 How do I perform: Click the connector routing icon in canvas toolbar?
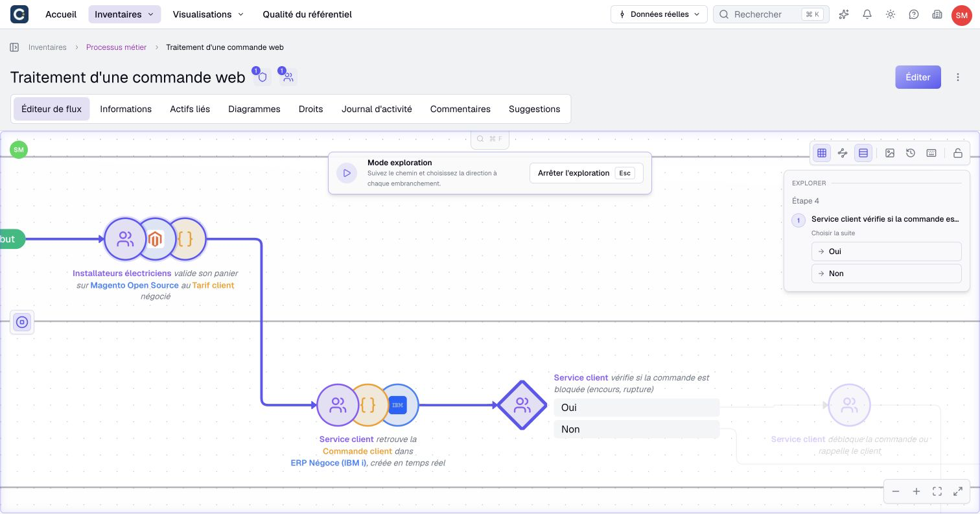[x=843, y=153]
